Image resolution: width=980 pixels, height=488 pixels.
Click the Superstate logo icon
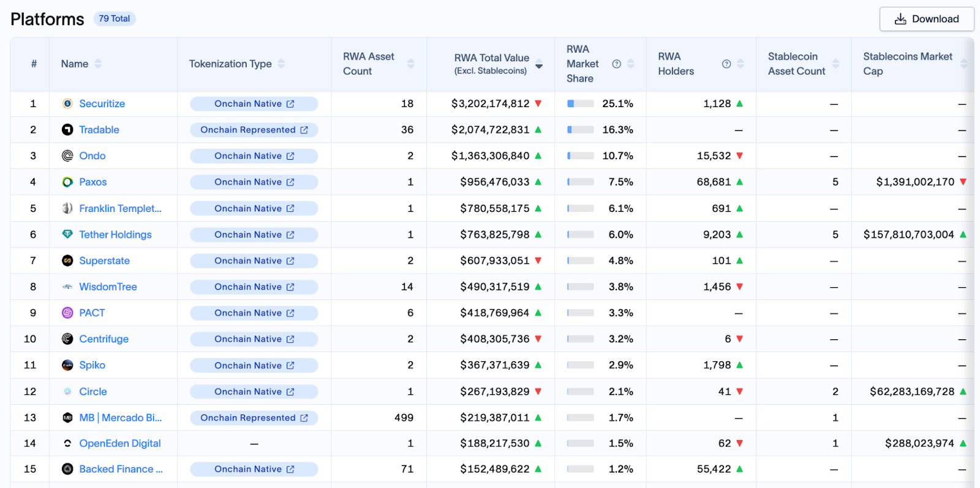pyautogui.click(x=67, y=261)
